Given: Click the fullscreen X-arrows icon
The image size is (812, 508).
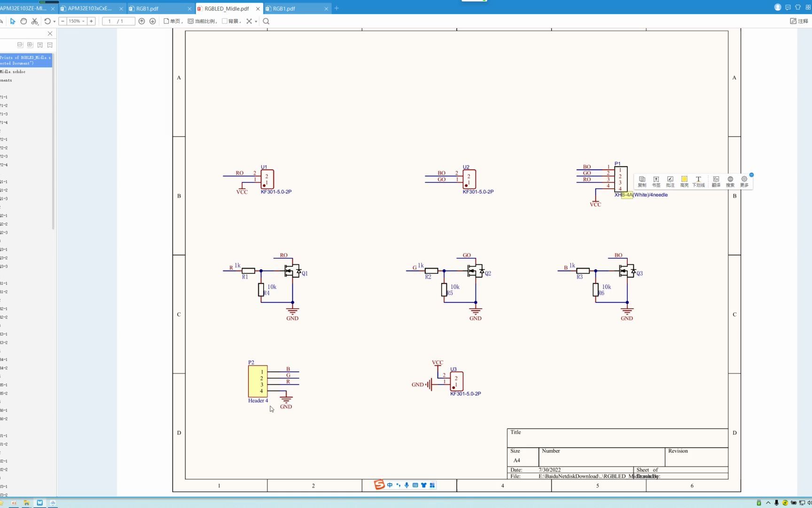Looking at the screenshot, I should 249,21.
